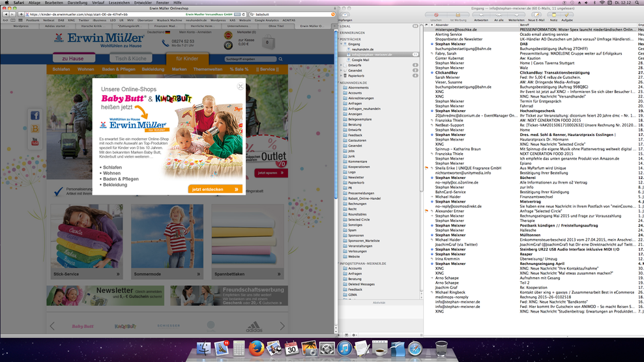Open the ClickandBuy Transaktionsbestätigung email

(534, 73)
